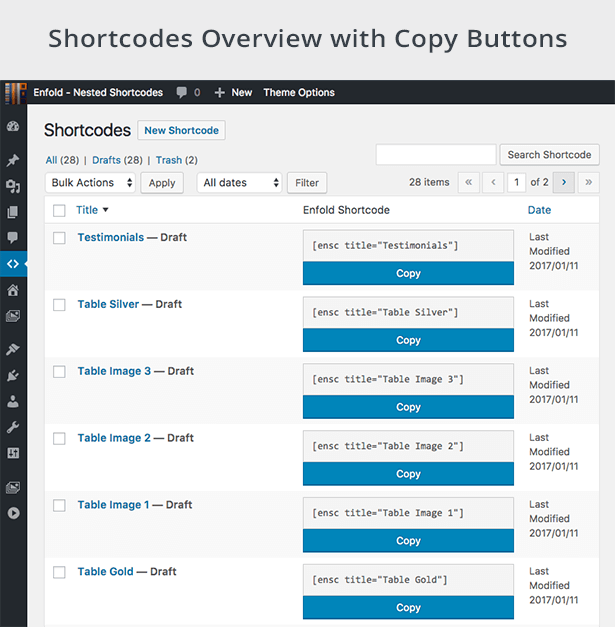This screenshot has height=627, width=615.
Task: Open the Table Image 1 title link
Action: coord(114,504)
